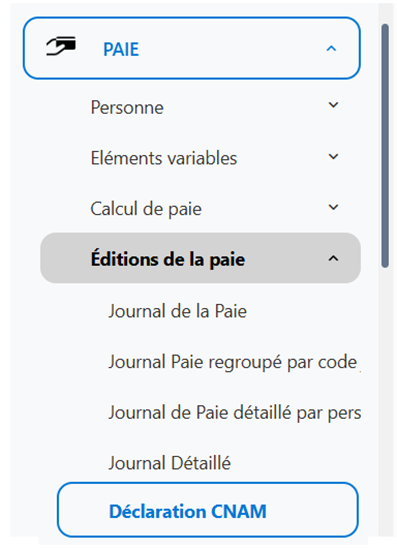Open the Eléments variables entry
This screenshot has width=397, height=549.
(x=164, y=158)
